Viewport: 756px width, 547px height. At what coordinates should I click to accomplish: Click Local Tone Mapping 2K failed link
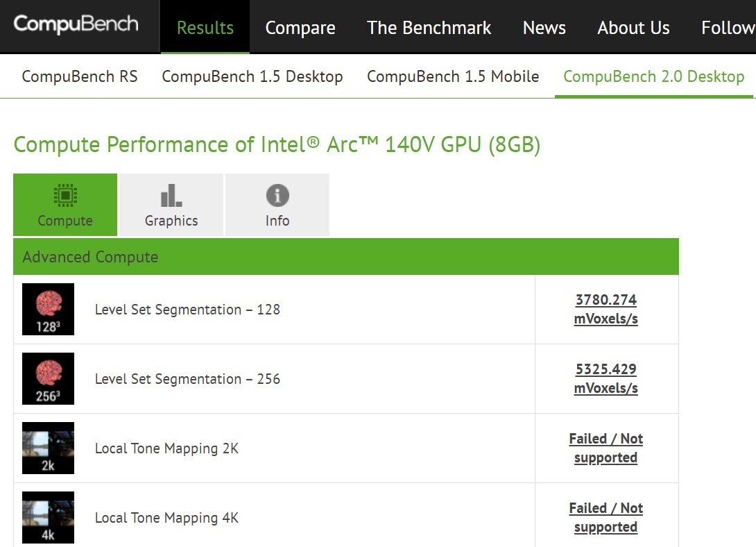click(x=606, y=448)
